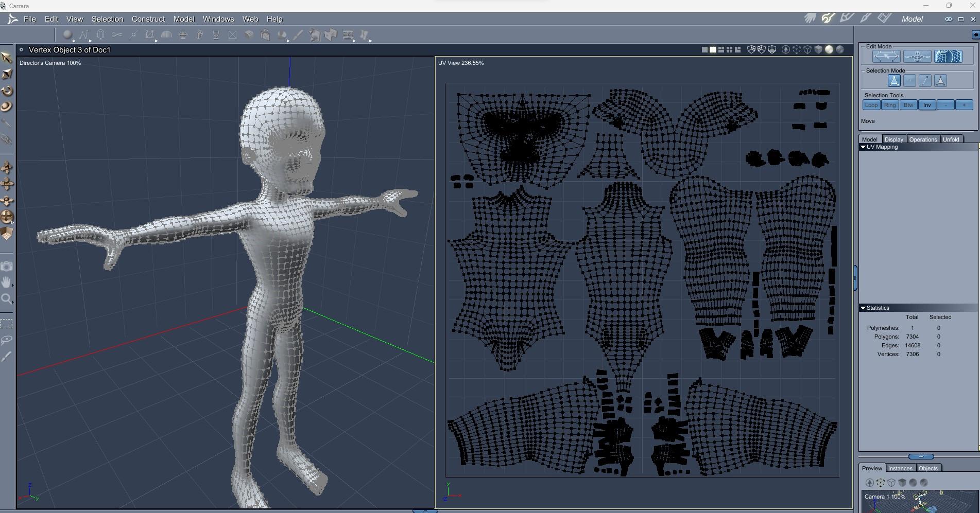Select the camera Dolly tool with four arrows

click(x=7, y=184)
